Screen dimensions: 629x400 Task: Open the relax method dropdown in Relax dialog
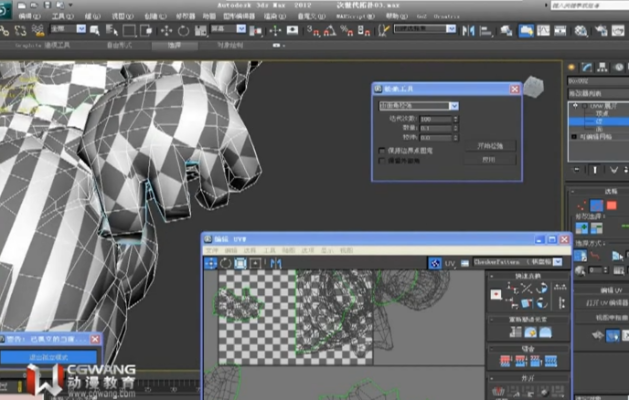[419, 106]
